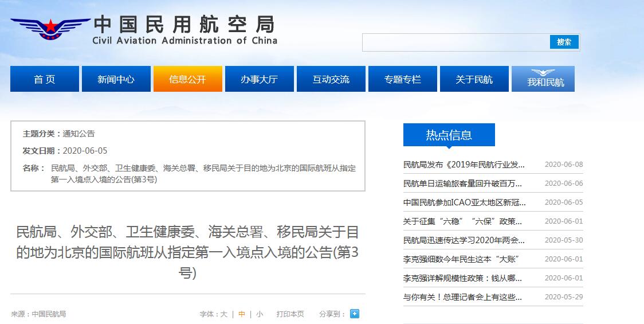The height and width of the screenshot is (324, 644).
Task: Open 民航局迅速传达学习2020年两会 link
Action: (464, 240)
